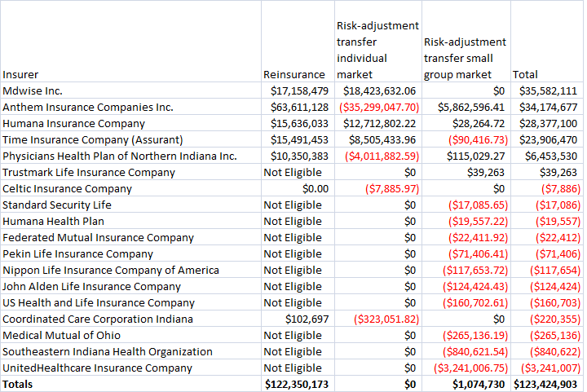Image resolution: width=587 pixels, height=392 pixels.
Task: Click 'Trustmark Life Insurance Company' cell
Action: coord(130,172)
